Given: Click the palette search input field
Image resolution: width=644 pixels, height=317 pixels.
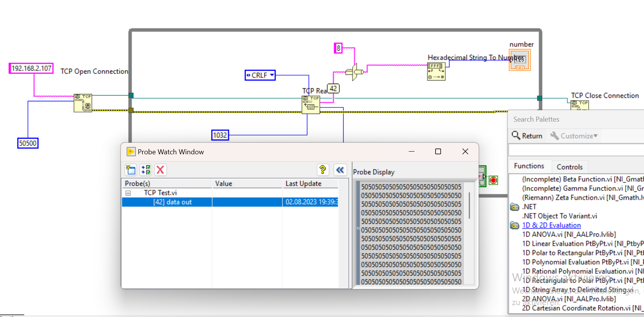Looking at the screenshot, I should 576,150.
